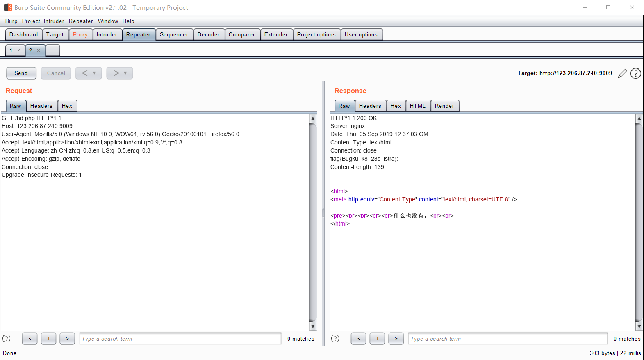The image size is (644, 360).
Task: Select the response Hex view tab
Action: 396,106
